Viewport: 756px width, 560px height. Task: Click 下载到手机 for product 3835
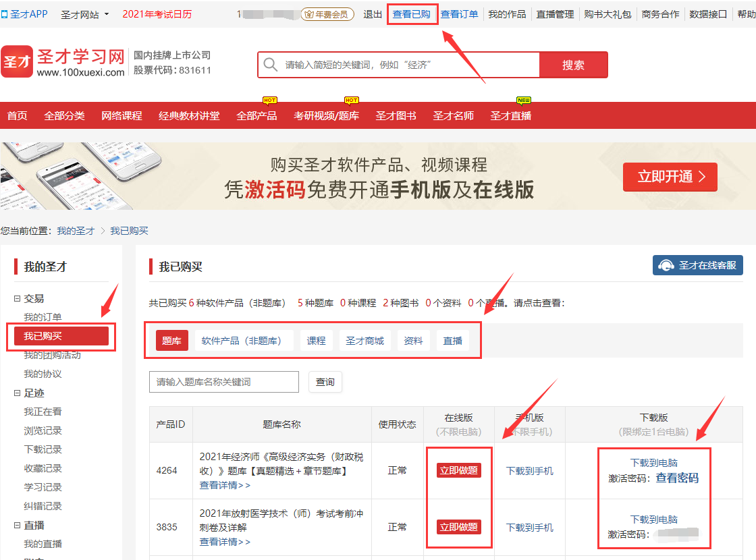point(529,527)
